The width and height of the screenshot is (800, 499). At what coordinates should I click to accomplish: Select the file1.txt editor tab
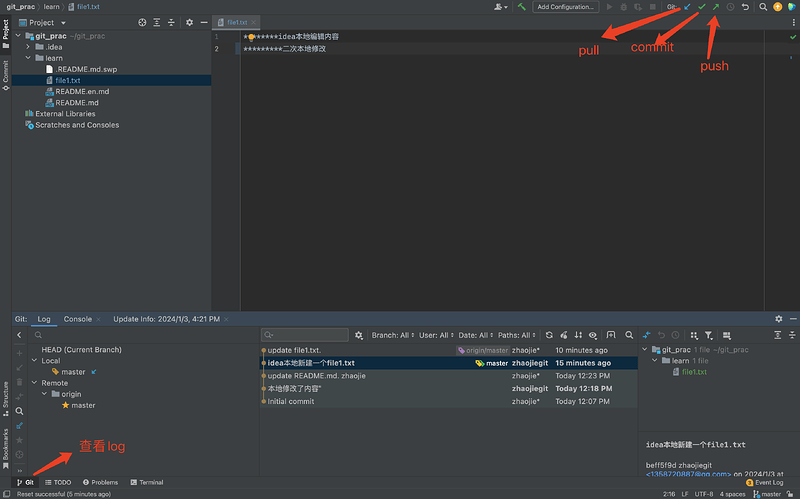pos(237,22)
